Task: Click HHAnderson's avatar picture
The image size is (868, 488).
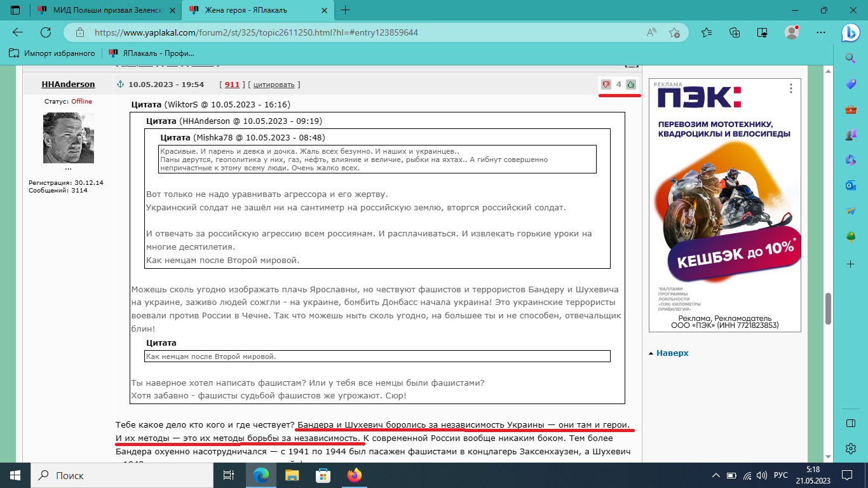Action: pos(69,138)
